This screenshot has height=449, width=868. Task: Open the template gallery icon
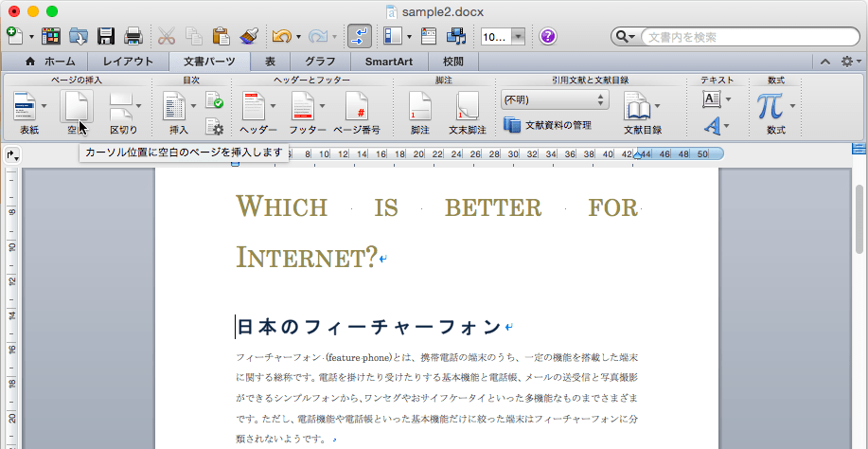coord(51,37)
